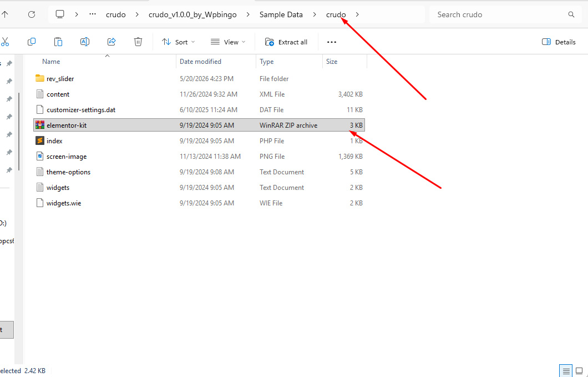Viewport: 588px width, 377px height.
Task: Select the rev_slider folder name
Action: click(60, 78)
